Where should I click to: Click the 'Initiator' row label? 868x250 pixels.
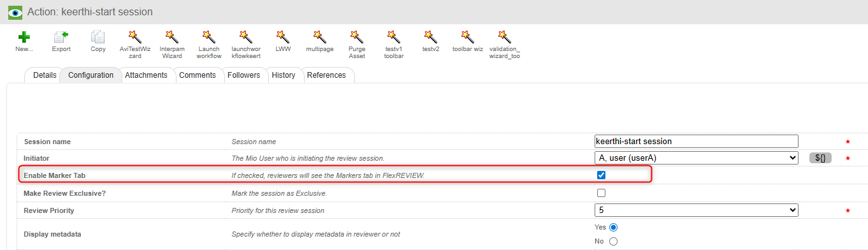point(36,158)
